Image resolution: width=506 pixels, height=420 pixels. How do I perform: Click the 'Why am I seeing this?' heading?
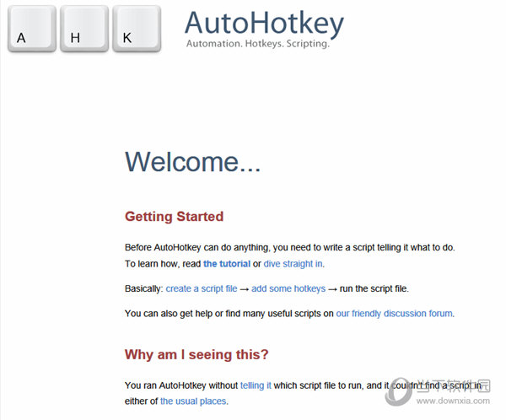196,354
